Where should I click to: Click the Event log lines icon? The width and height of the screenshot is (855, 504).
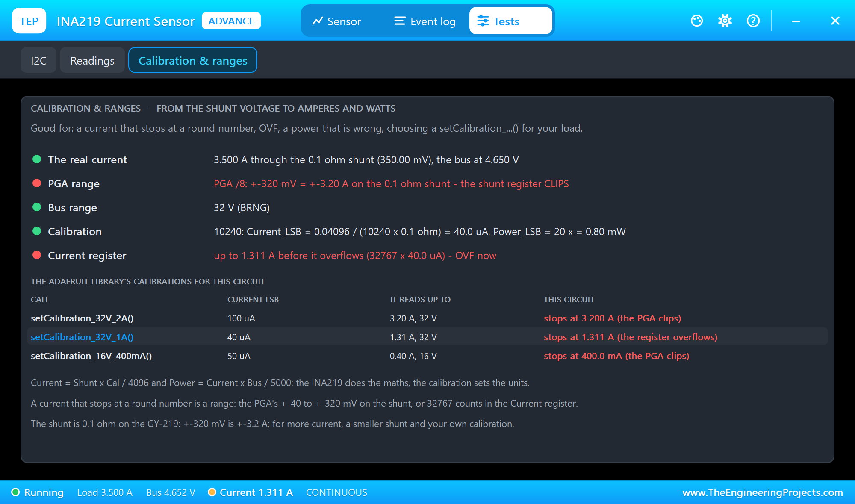click(400, 21)
